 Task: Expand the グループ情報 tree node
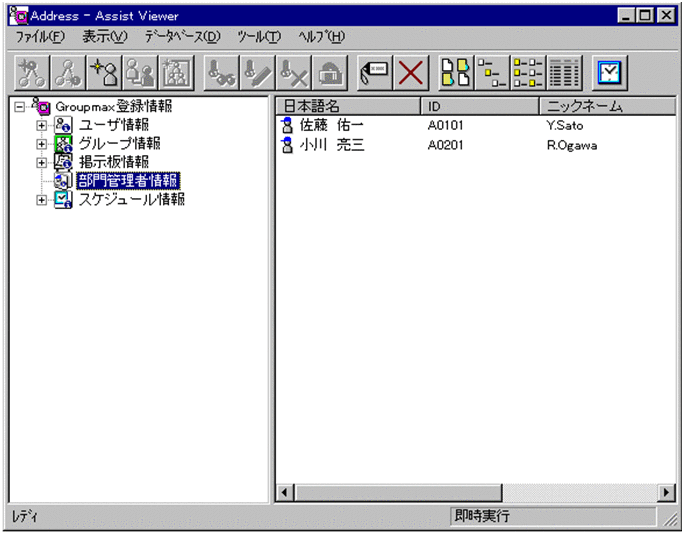41,144
